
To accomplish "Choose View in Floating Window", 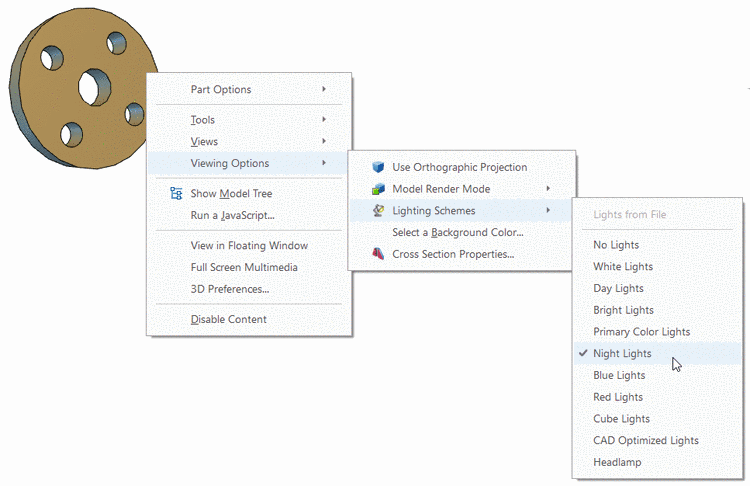I will click(249, 245).
